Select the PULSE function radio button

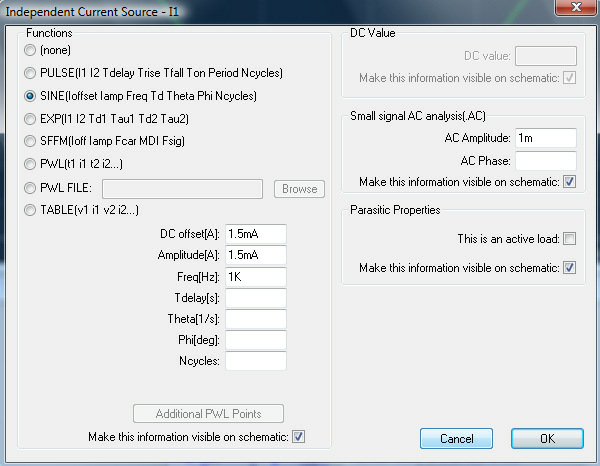(x=30, y=73)
